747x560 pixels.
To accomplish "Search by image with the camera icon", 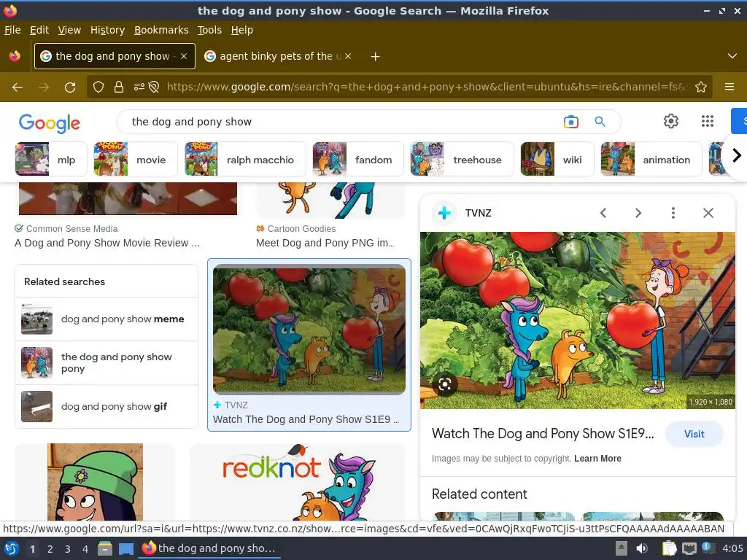I will pos(570,122).
